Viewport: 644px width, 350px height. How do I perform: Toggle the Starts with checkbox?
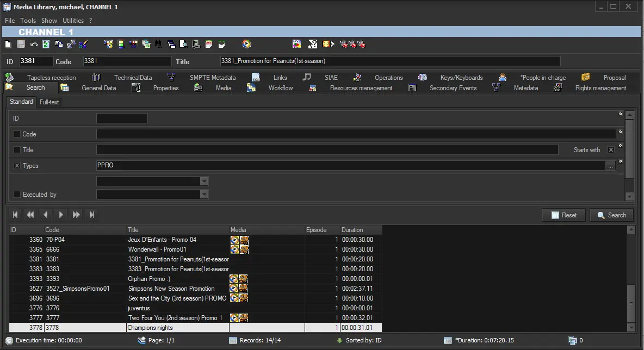[611, 150]
